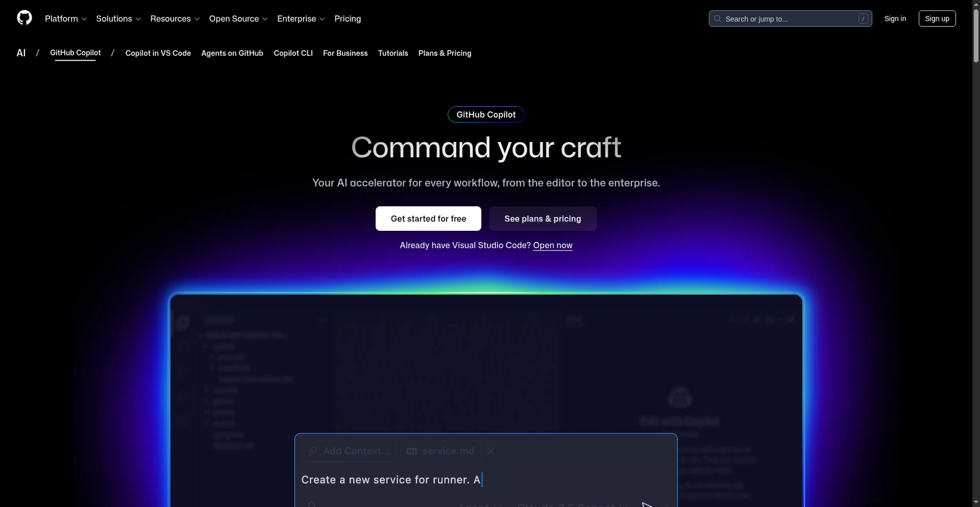Expand the Enterprise dropdown

tap(300, 19)
